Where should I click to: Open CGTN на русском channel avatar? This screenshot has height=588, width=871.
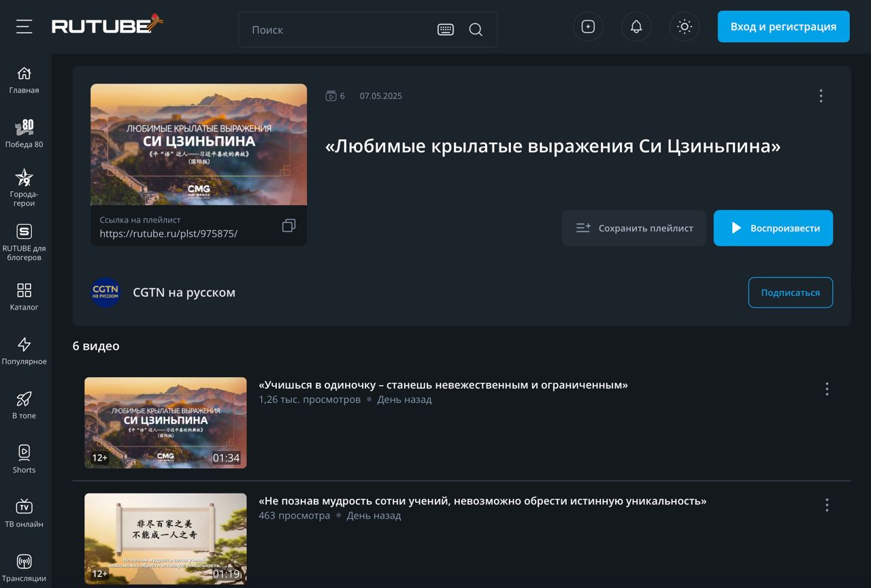[105, 293]
